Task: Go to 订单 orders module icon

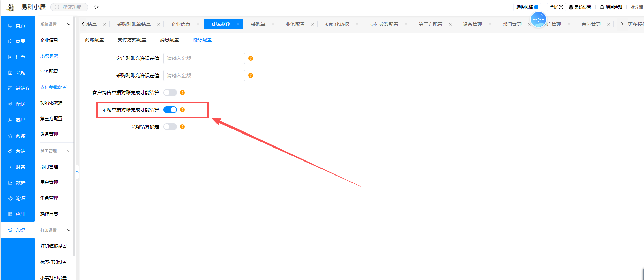Action: click(x=10, y=57)
